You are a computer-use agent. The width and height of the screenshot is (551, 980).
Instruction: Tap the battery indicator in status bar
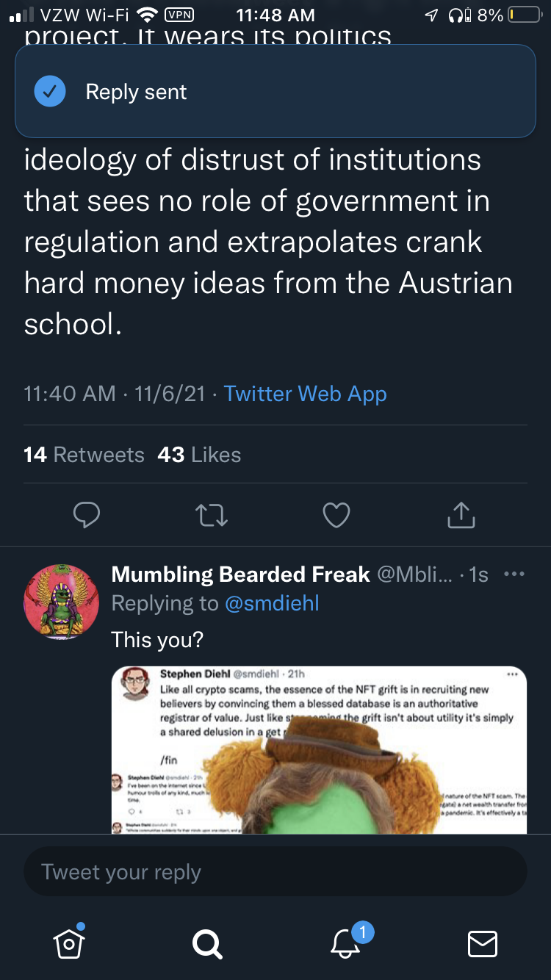coord(525,15)
